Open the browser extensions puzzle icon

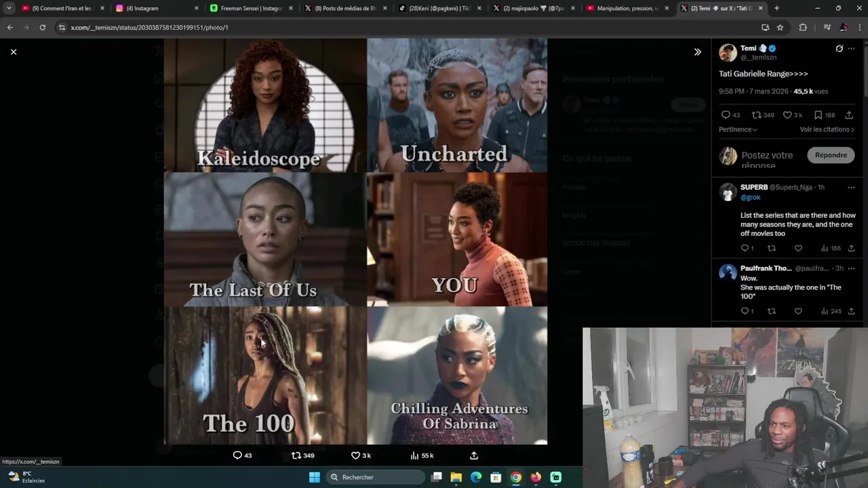pyautogui.click(x=803, y=27)
